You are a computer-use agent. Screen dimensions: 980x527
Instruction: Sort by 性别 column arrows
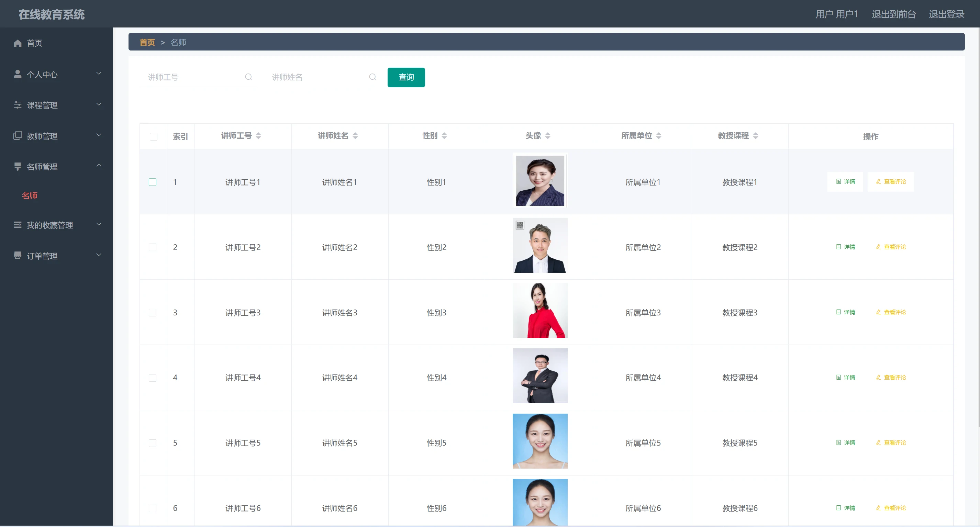[444, 136]
